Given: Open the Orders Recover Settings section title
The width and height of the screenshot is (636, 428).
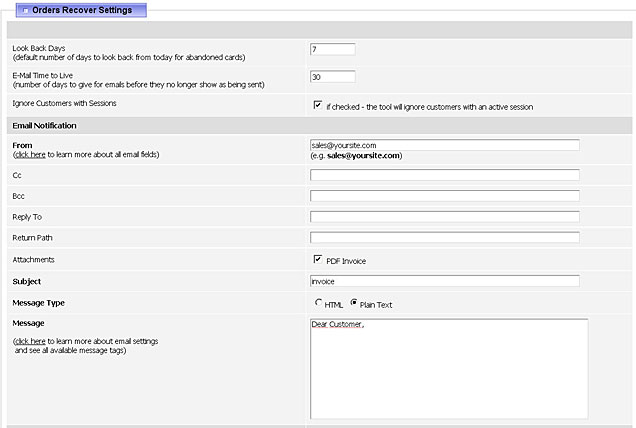Looking at the screenshot, I should tap(82, 10).
